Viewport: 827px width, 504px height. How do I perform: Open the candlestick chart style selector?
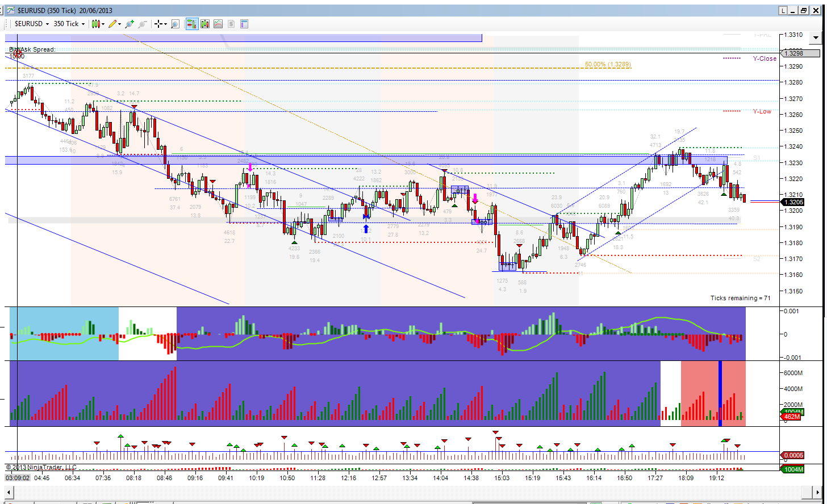pos(98,24)
